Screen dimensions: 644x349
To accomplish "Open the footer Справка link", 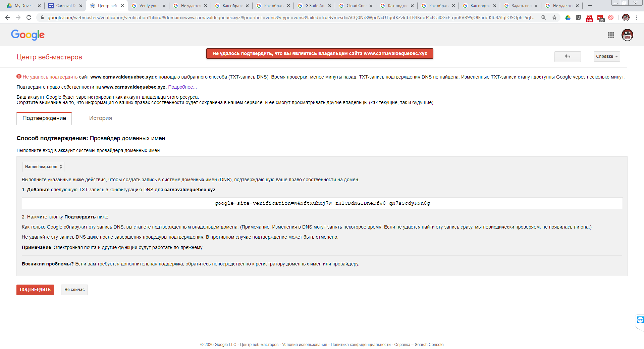I will click(x=402, y=345).
